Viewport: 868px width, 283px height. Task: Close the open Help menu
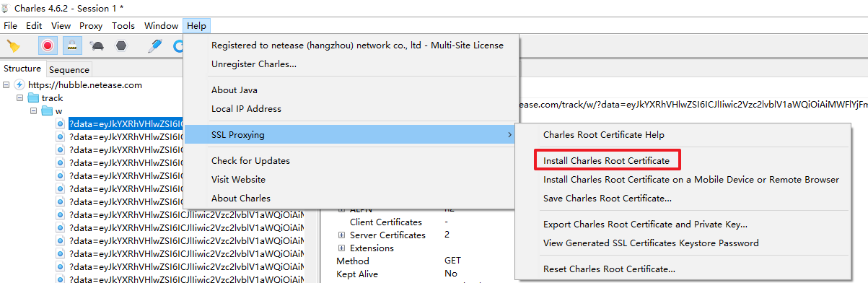coord(196,25)
